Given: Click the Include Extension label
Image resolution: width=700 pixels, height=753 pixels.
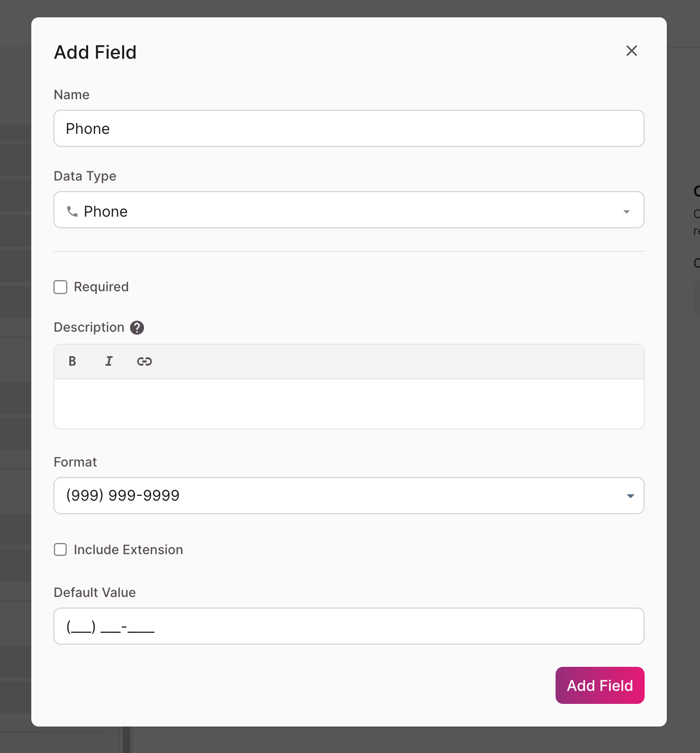Looking at the screenshot, I should [128, 549].
